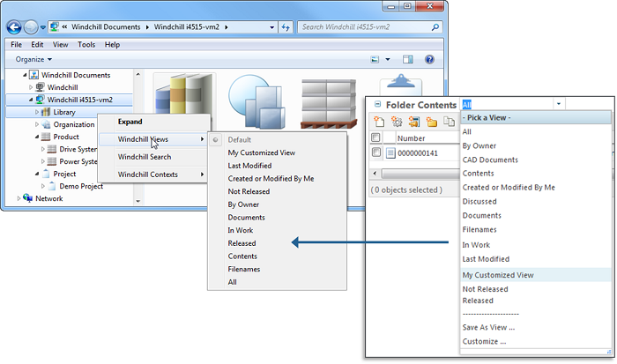Collapse the Folder Contents table toggle
Viewport: 617px width, 364px height.
pos(377,104)
